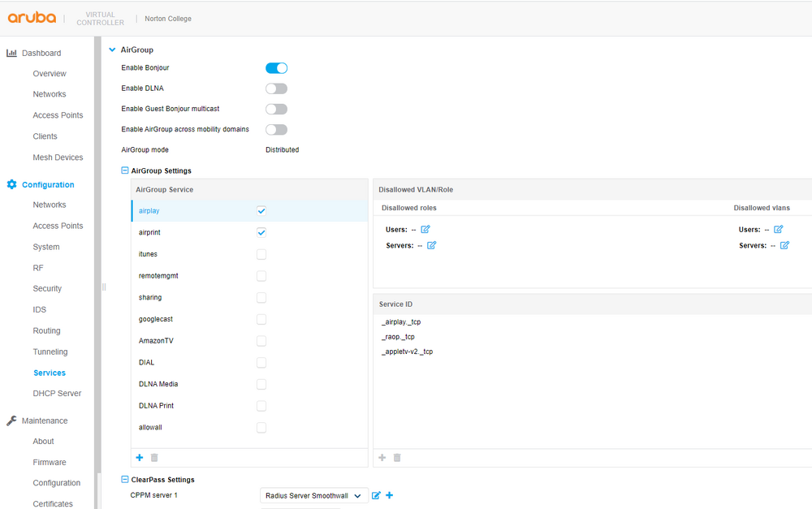
Task: Delete the selected AirGroup service
Action: pyautogui.click(x=154, y=457)
